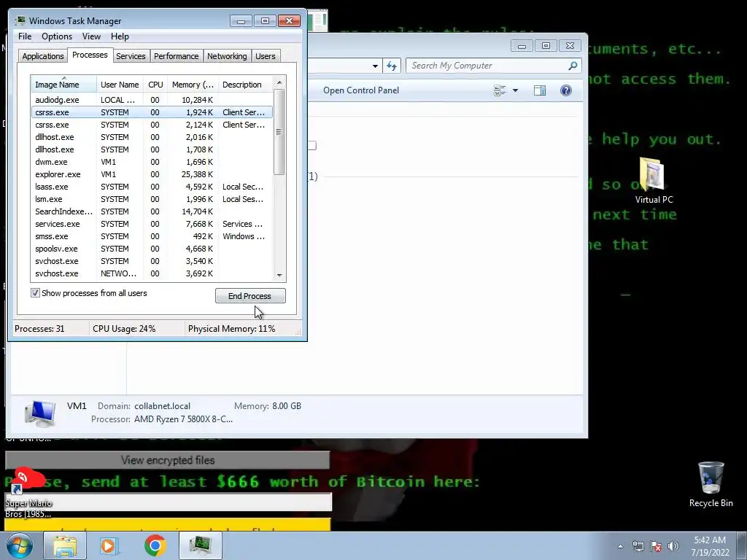The width and height of the screenshot is (747, 560).
Task: Open the Virtual PC desktop folder
Action: 654,181
